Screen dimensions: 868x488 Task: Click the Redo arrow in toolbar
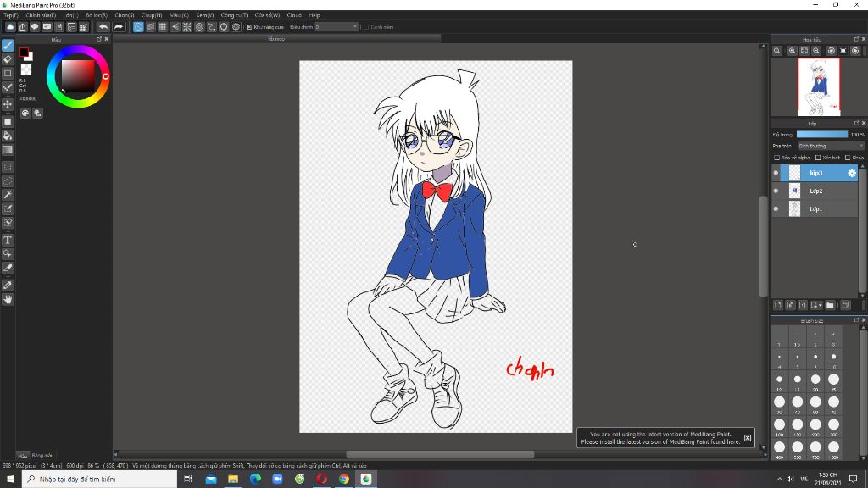[x=119, y=26]
